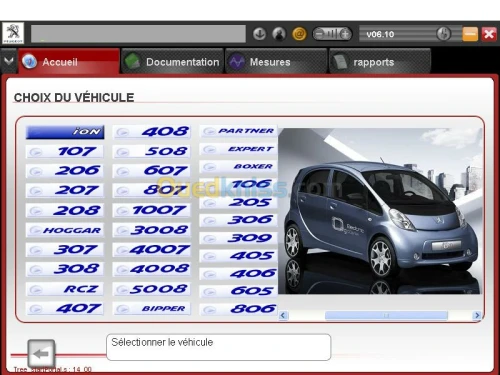Click the download arrow icon in top bar

(x=259, y=34)
